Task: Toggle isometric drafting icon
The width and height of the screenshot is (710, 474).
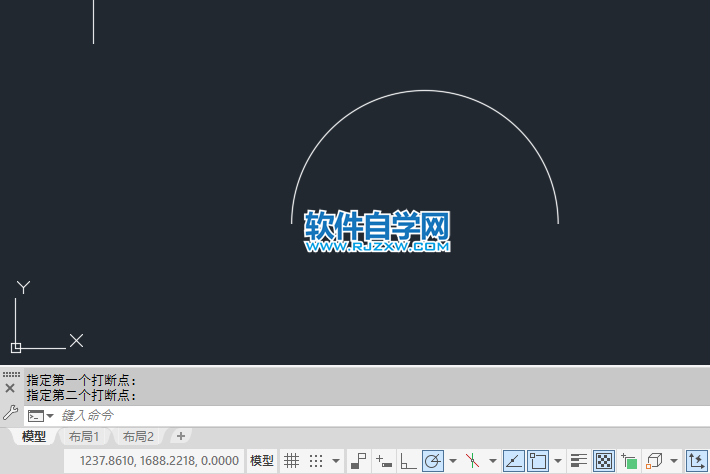Action: click(x=472, y=461)
